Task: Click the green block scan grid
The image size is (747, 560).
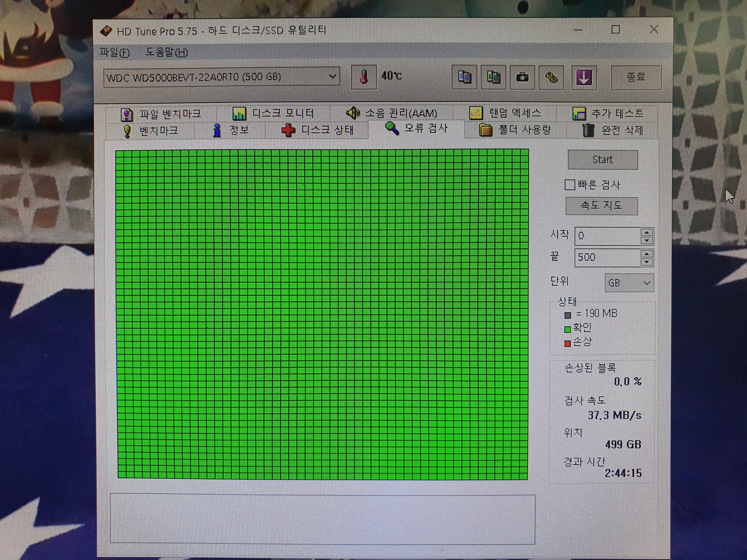Action: [x=323, y=314]
